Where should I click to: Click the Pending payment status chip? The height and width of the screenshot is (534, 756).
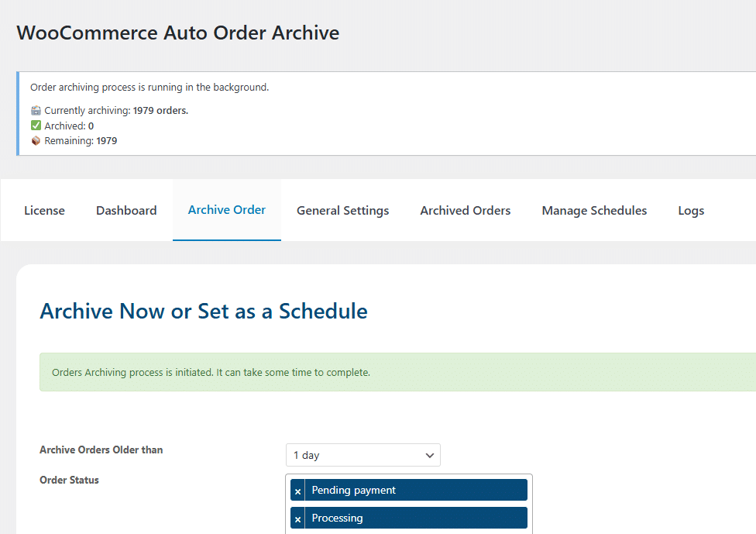409,490
